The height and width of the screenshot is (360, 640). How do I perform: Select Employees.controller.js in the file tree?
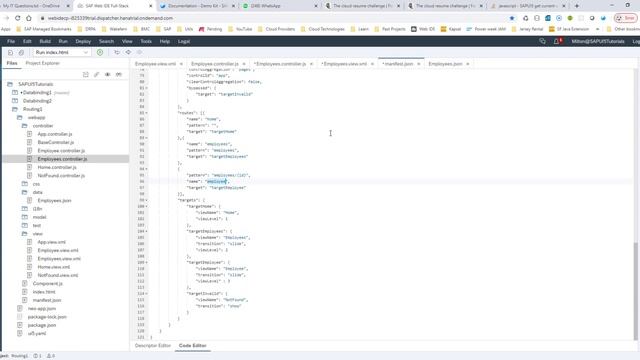click(62, 159)
